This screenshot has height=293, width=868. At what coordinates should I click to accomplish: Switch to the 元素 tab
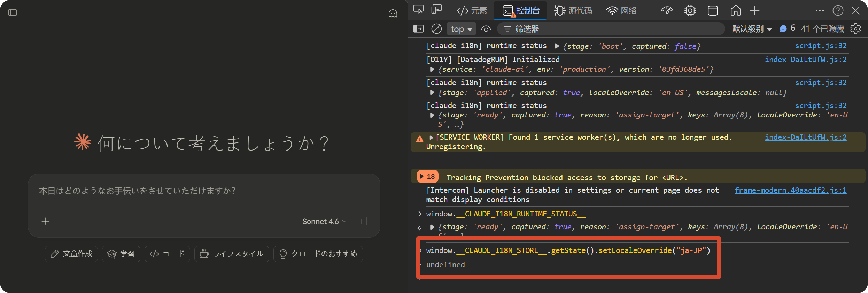point(472,11)
